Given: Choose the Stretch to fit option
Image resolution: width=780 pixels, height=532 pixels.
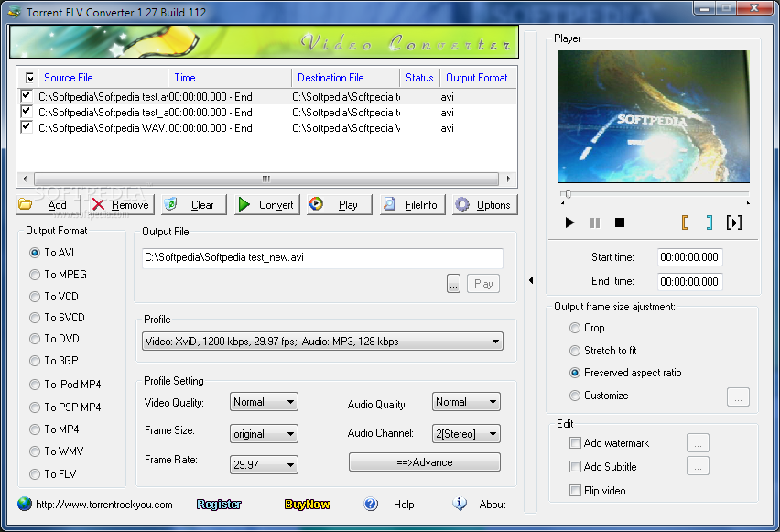Looking at the screenshot, I should (603, 351).
